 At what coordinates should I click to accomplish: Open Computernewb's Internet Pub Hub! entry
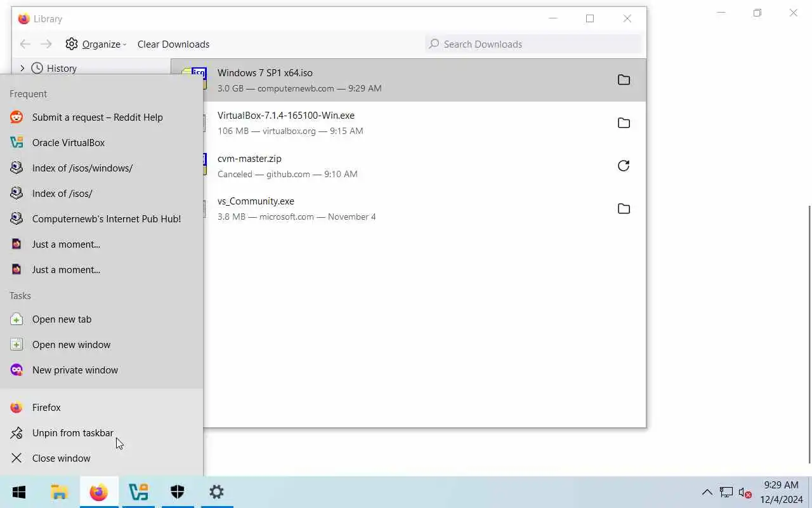point(101,218)
